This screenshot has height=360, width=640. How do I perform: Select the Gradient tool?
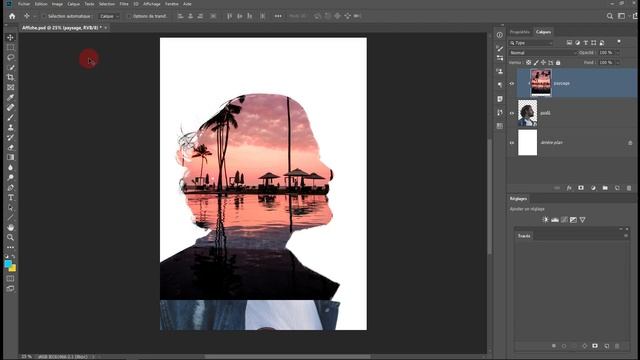tap(11, 158)
